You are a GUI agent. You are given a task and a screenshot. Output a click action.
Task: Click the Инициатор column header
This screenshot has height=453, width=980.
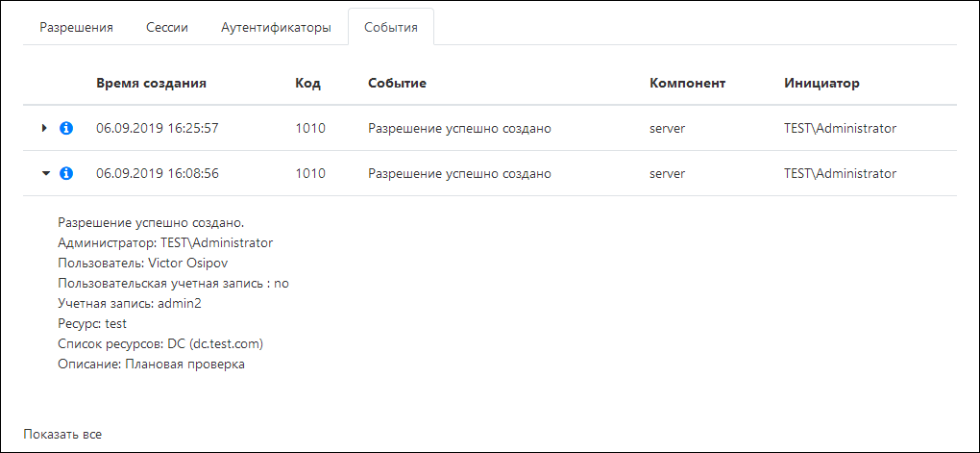(x=821, y=83)
